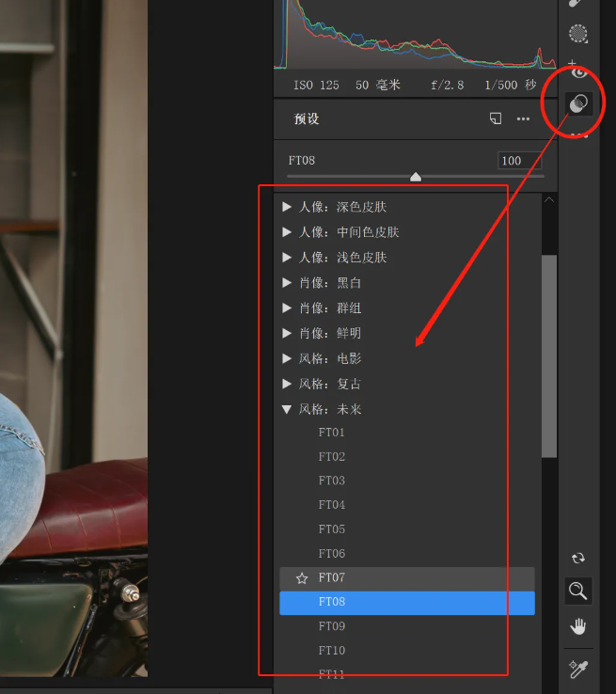
Task: Collapse the 风格：未来 preset group
Action: (x=287, y=409)
